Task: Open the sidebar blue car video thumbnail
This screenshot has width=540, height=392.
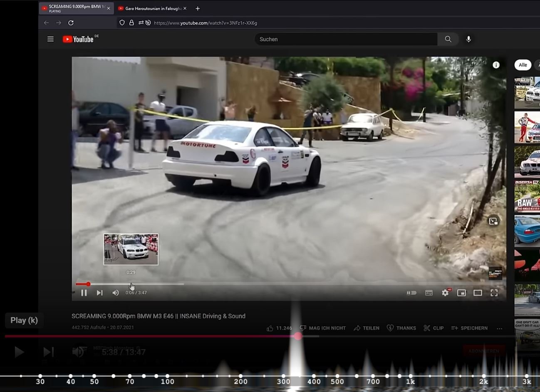Action: point(527,231)
